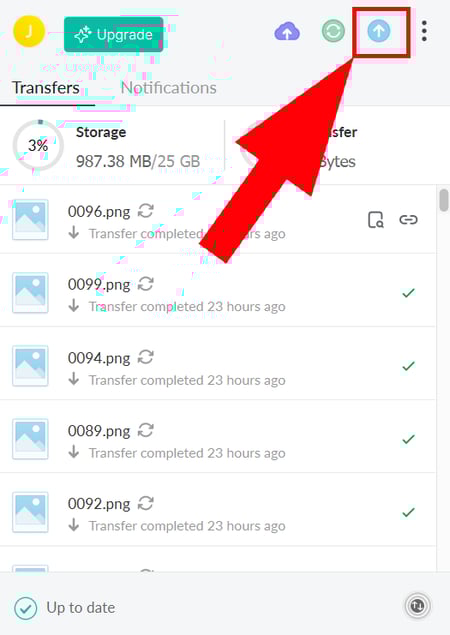Click the sync icon beside 0099.png
Viewport: 450px width, 635px height.
click(x=145, y=284)
